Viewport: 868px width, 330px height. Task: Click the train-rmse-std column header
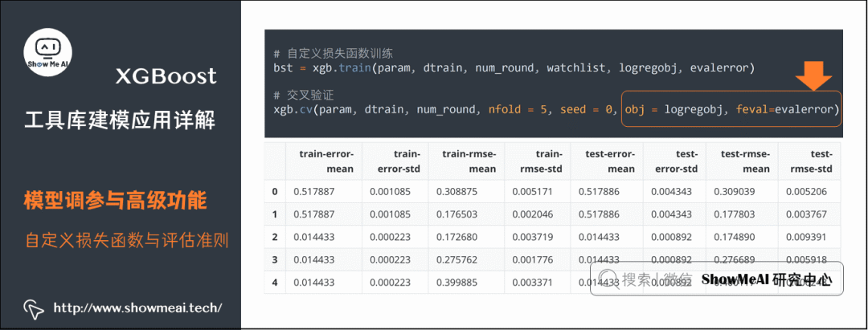[x=538, y=161]
